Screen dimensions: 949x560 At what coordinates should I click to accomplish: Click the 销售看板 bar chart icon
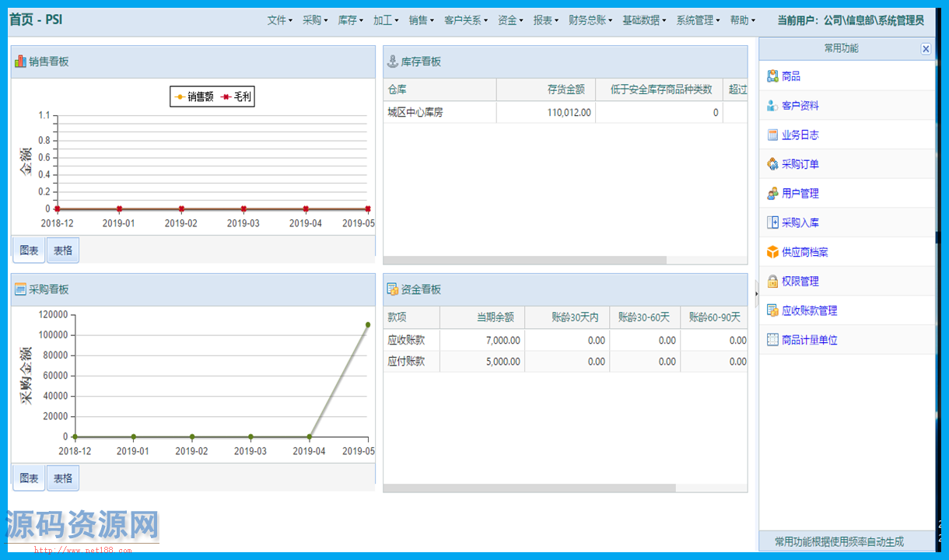coord(20,61)
